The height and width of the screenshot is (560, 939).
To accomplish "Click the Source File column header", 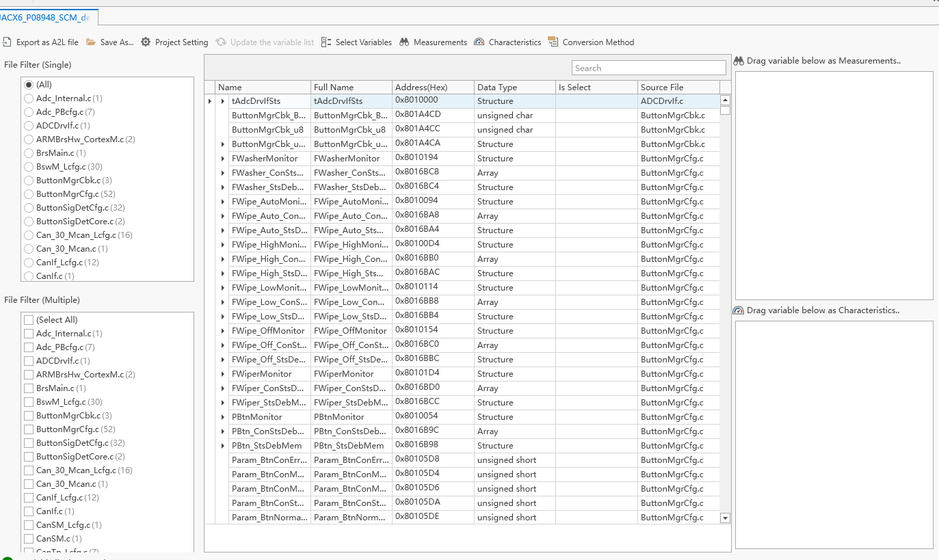I will coord(678,88).
